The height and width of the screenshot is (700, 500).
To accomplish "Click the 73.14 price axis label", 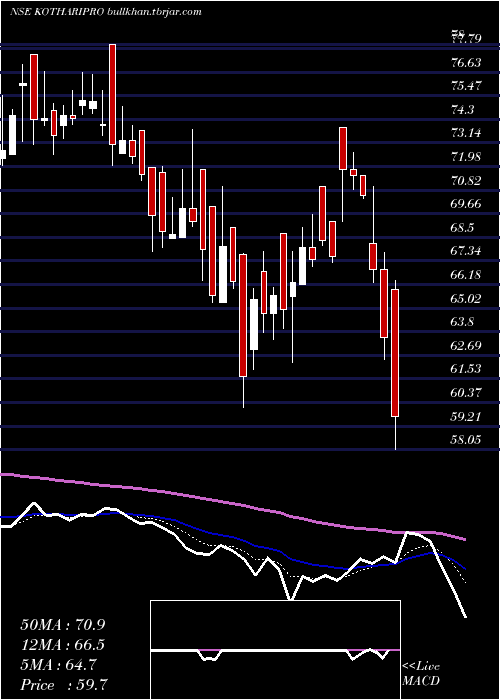I will pos(466,133).
